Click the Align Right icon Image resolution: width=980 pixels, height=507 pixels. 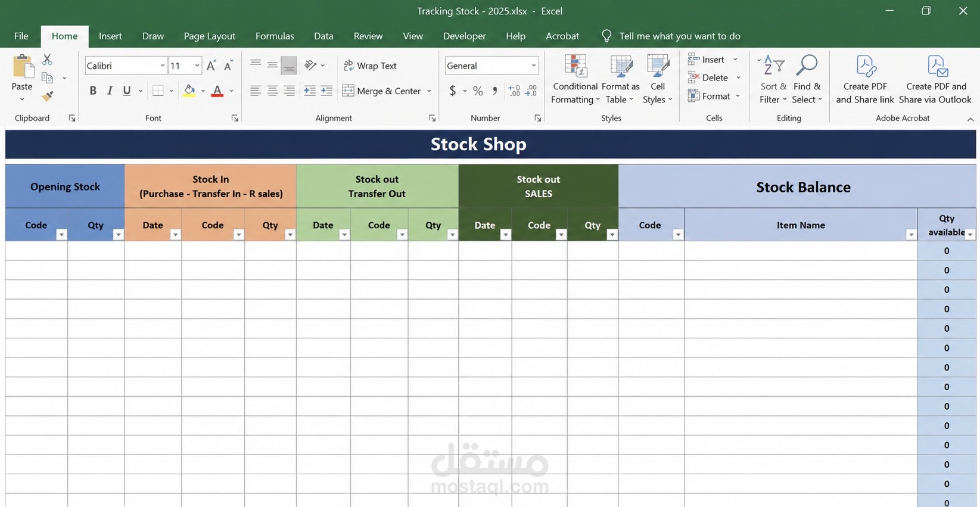coord(289,91)
